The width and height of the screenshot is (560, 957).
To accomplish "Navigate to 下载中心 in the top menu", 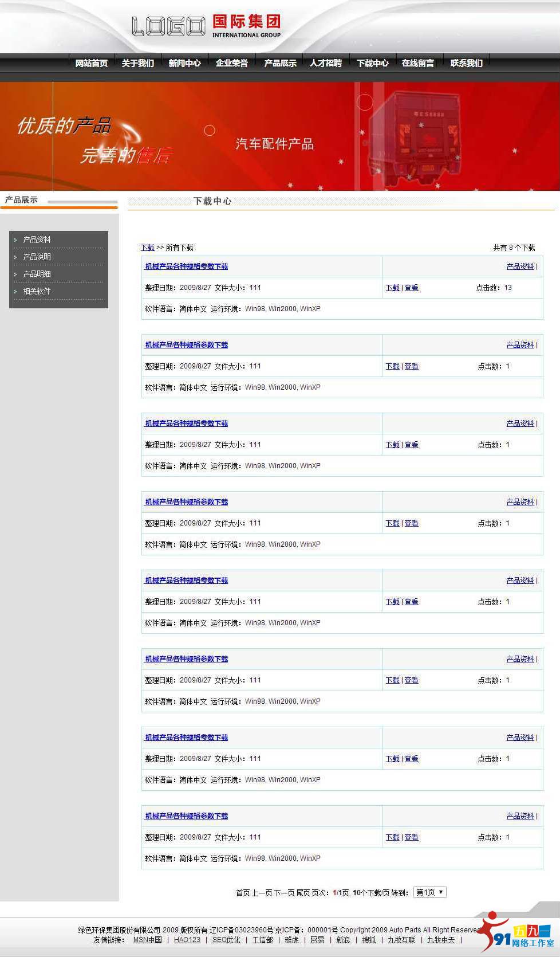I will pos(372,63).
